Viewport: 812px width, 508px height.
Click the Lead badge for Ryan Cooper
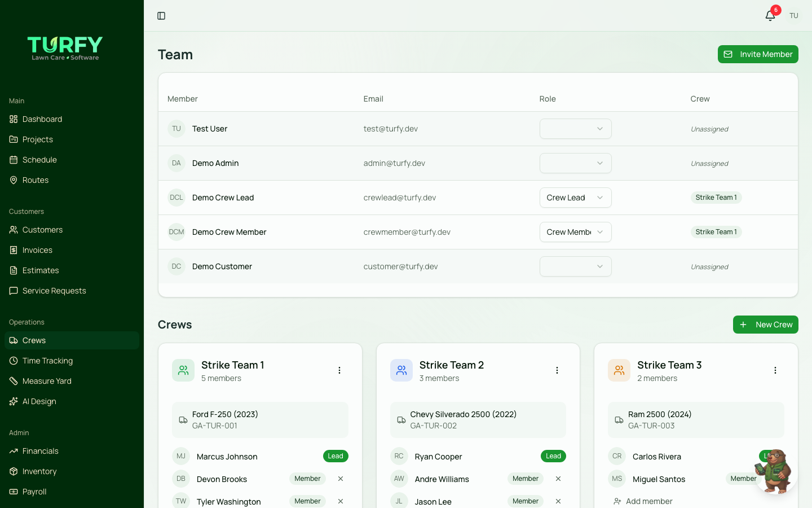tap(553, 456)
